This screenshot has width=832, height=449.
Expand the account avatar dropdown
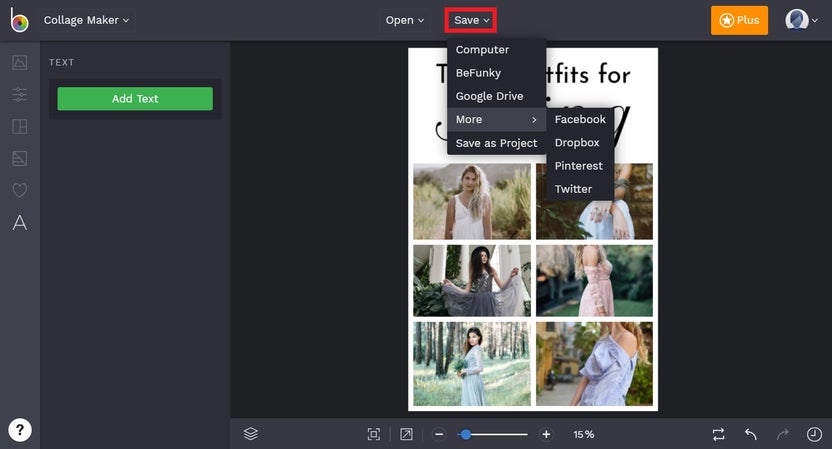coord(801,20)
